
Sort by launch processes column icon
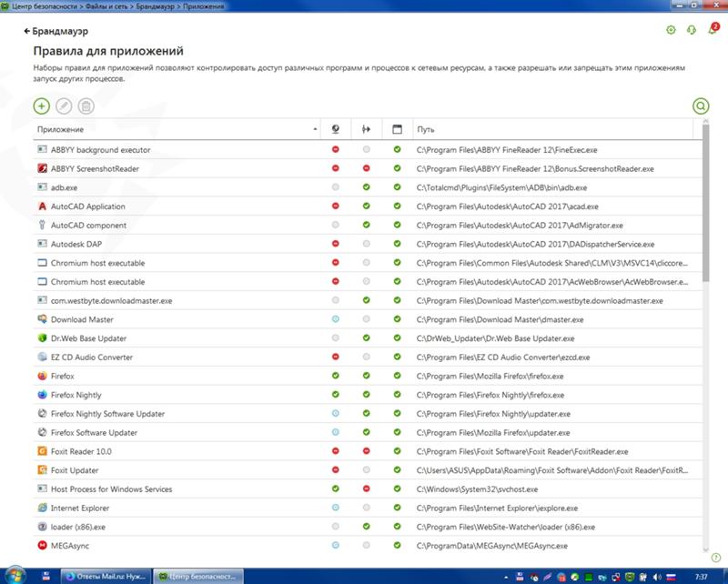click(x=367, y=129)
